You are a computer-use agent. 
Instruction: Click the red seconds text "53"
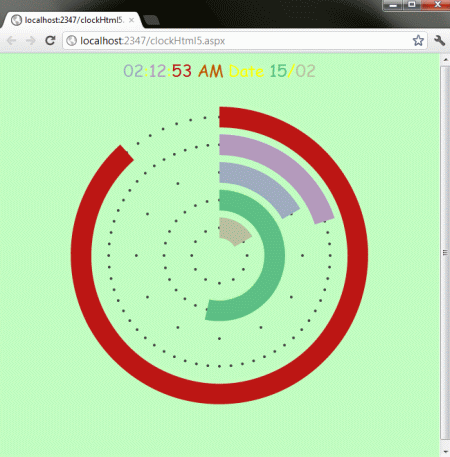coord(182,71)
